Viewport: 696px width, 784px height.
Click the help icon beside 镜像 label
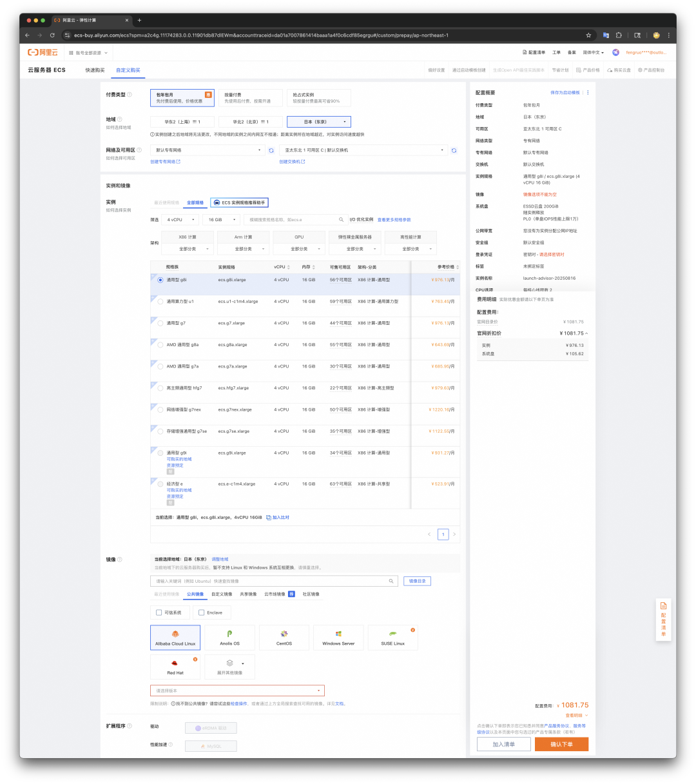coord(120,560)
